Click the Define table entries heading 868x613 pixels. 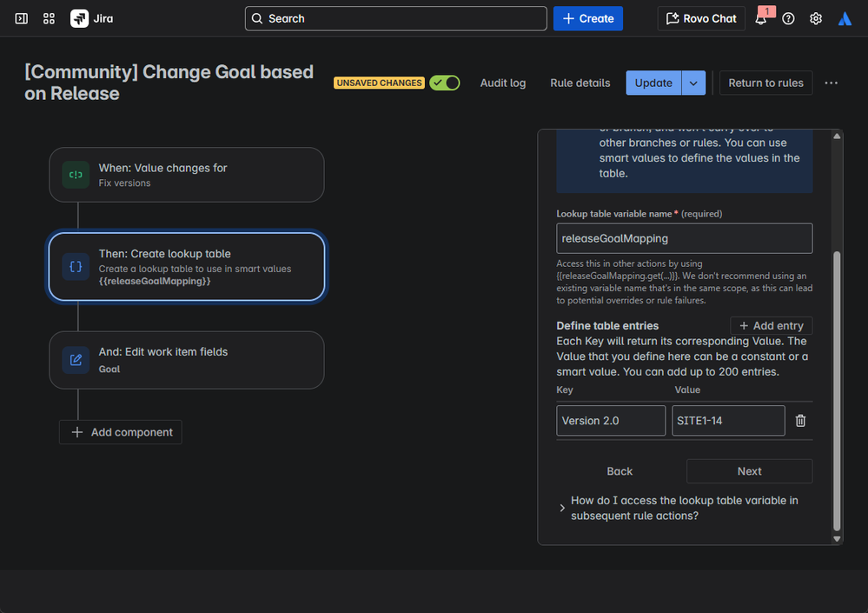[x=607, y=325]
